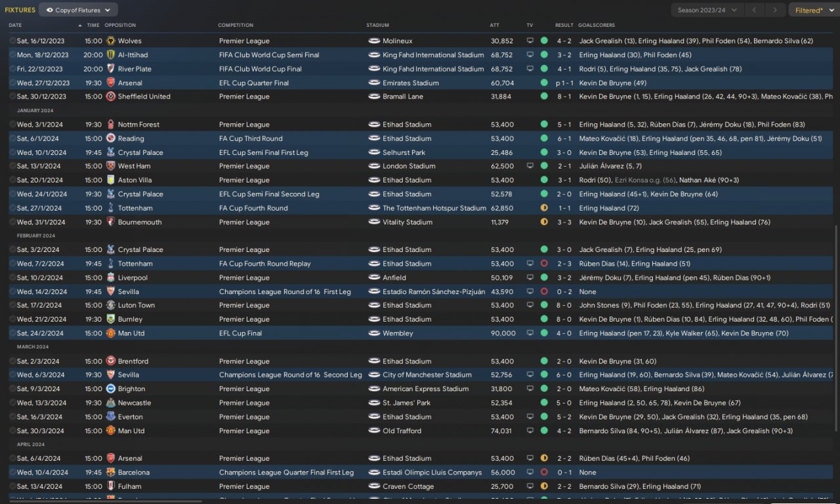
Task: Click attendance 90,000 in EFL Cup Final row
Action: pos(503,333)
